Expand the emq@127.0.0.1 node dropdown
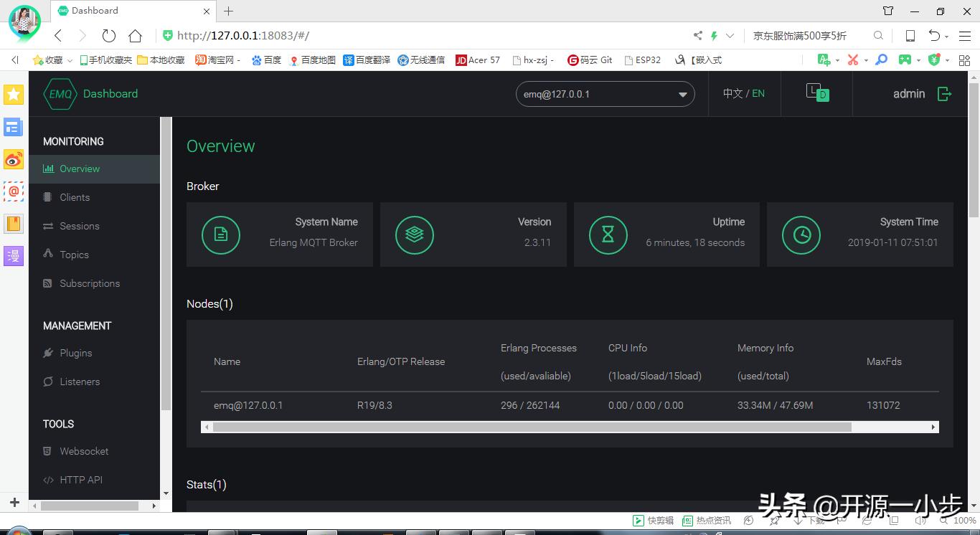 point(605,94)
